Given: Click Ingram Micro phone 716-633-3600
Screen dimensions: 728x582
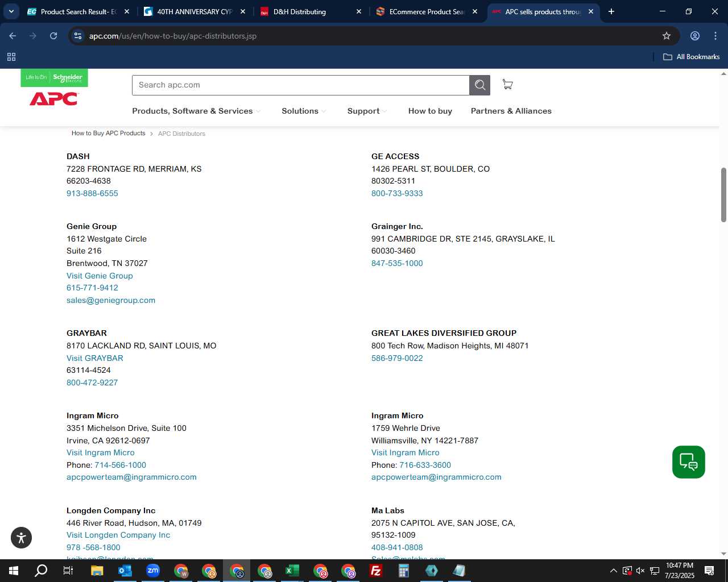Looking at the screenshot, I should coord(425,465).
